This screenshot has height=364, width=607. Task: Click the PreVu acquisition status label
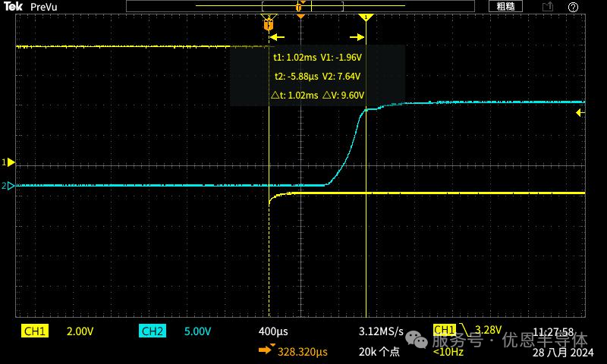pyautogui.click(x=44, y=6)
